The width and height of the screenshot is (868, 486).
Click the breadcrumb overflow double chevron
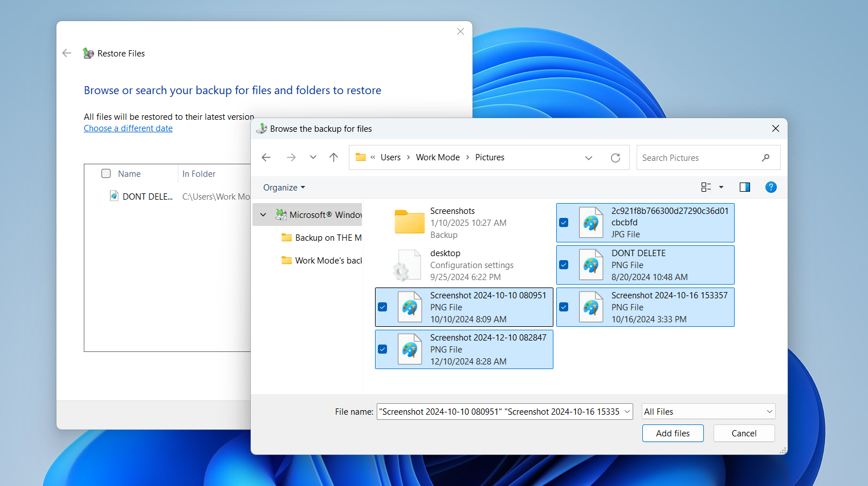tap(373, 157)
